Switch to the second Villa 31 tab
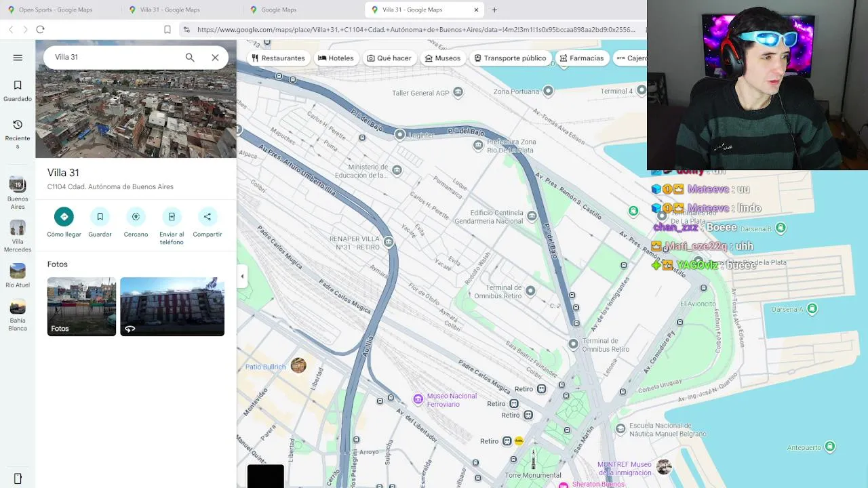The width and height of the screenshot is (868, 488). 170,10
